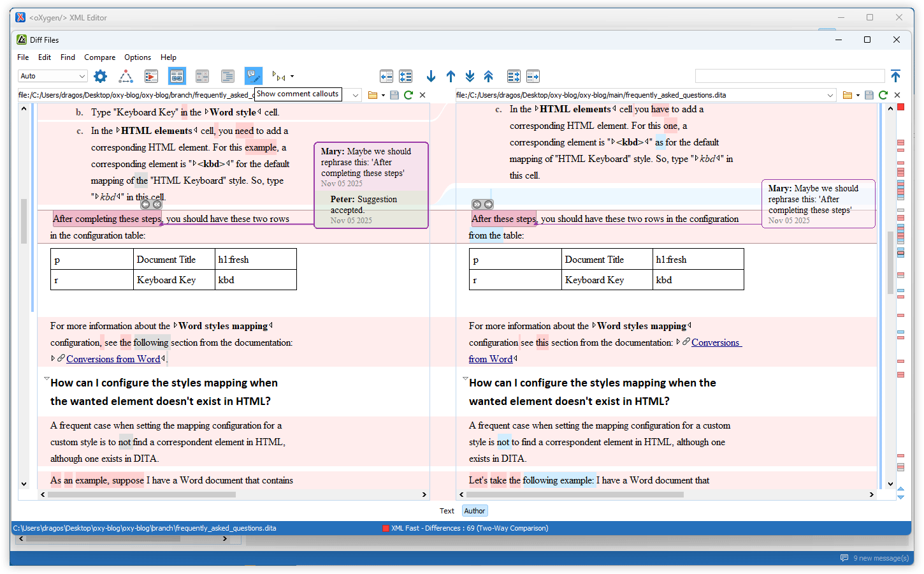Collapse 'How can I configure' section in left pane
Viewport: 924px width, 574px height.
pyautogui.click(x=47, y=379)
